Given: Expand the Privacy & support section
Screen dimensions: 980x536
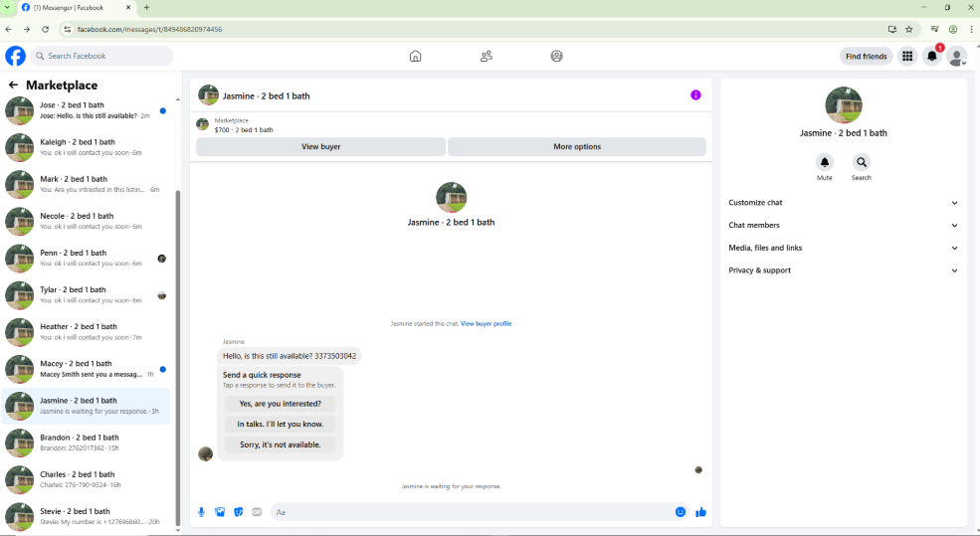Looking at the screenshot, I should tap(843, 270).
